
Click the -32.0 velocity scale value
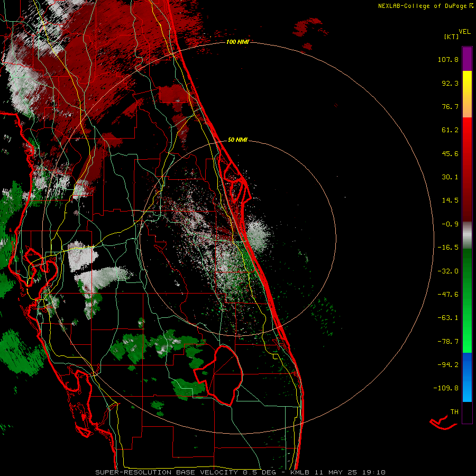[448, 271]
